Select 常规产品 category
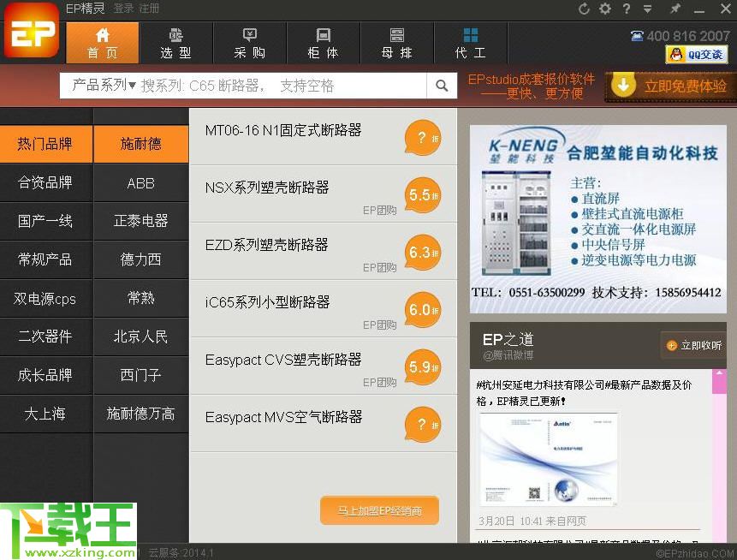This screenshot has width=737, height=560. tap(45, 259)
